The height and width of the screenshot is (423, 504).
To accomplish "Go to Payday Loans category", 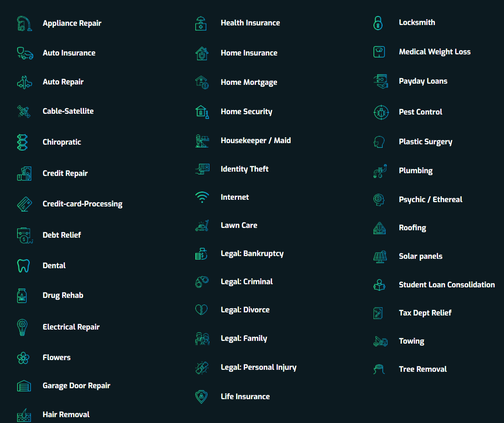I will tap(423, 81).
